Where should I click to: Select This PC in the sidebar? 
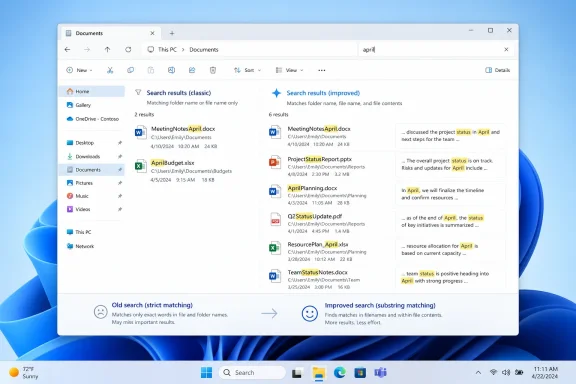[x=92, y=232]
